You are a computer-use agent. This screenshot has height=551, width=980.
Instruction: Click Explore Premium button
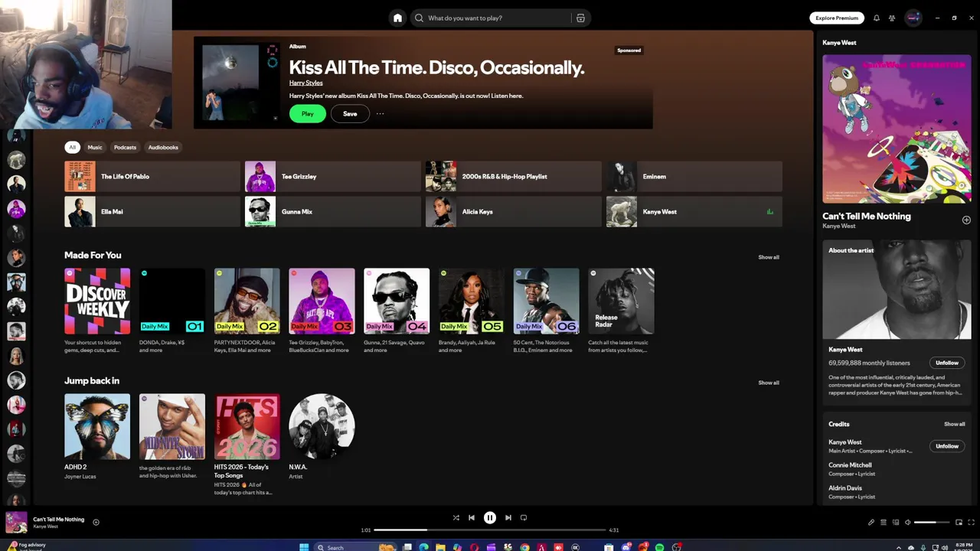837,18
